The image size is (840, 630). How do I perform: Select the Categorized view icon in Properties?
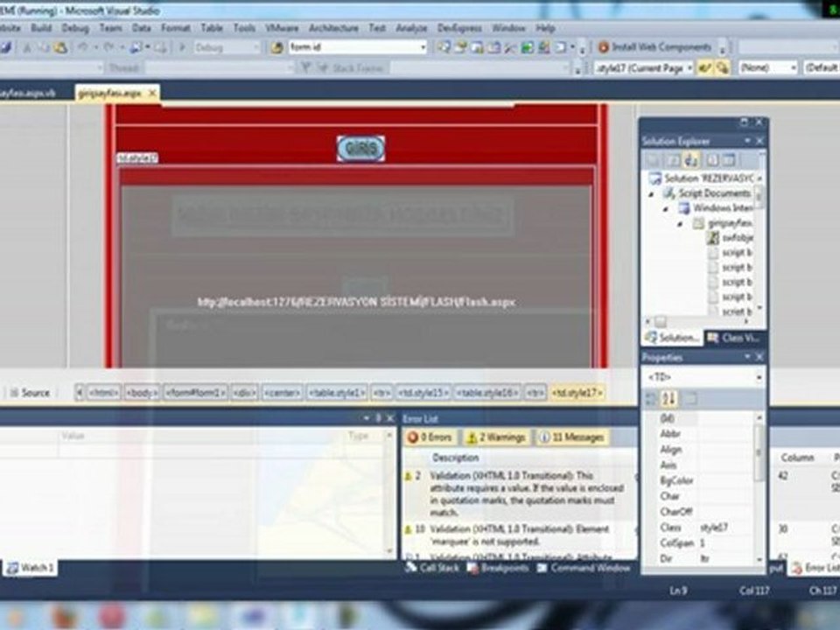click(651, 398)
